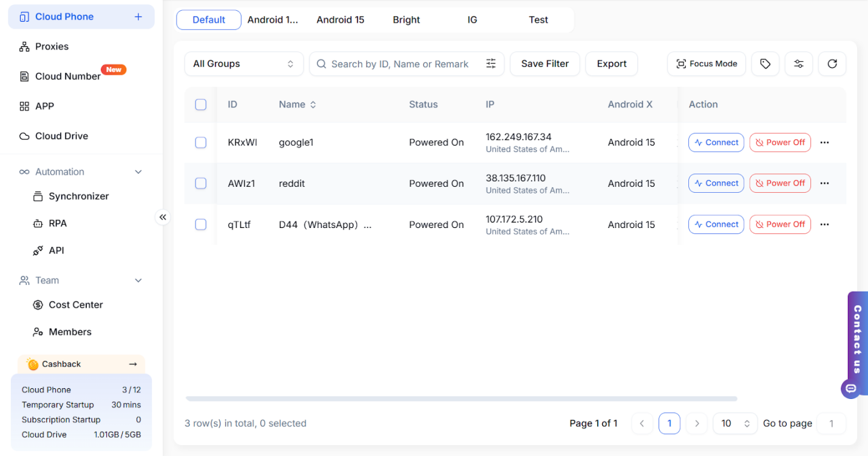Click the horizontal table scrollbar
This screenshot has height=456, width=868.
coord(461,399)
